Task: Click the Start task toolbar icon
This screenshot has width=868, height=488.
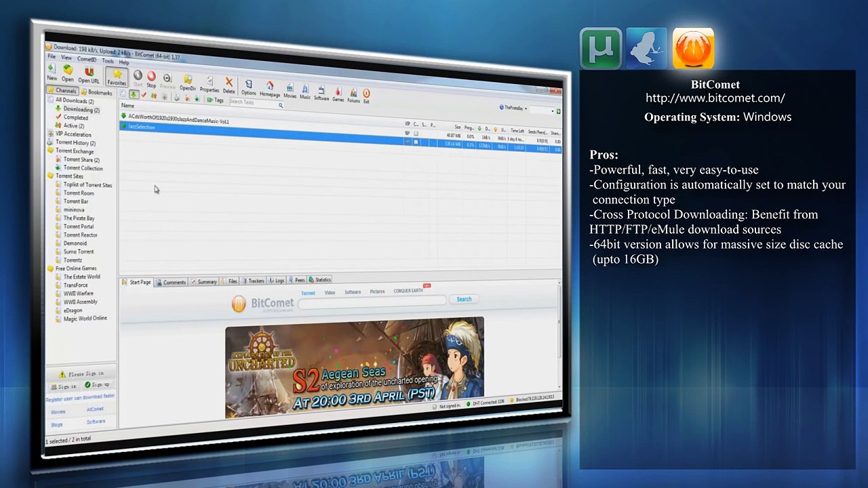Action: [138, 78]
